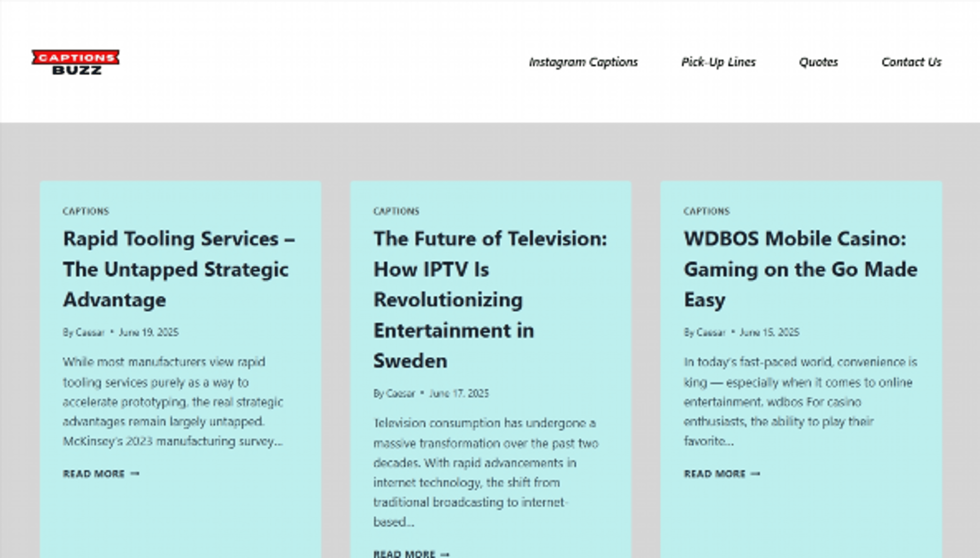
Task: Click author Caesar on WDBOS Casino post
Action: pos(711,332)
